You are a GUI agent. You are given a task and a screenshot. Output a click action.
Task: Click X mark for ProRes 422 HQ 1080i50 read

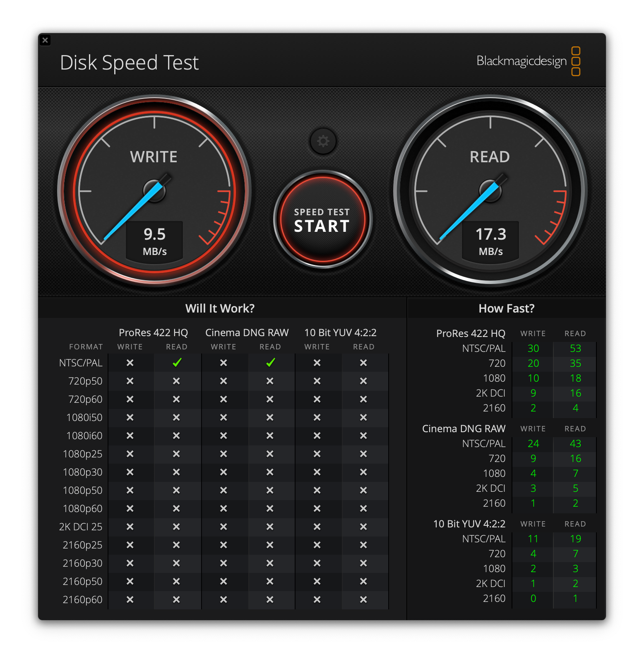[x=176, y=417]
